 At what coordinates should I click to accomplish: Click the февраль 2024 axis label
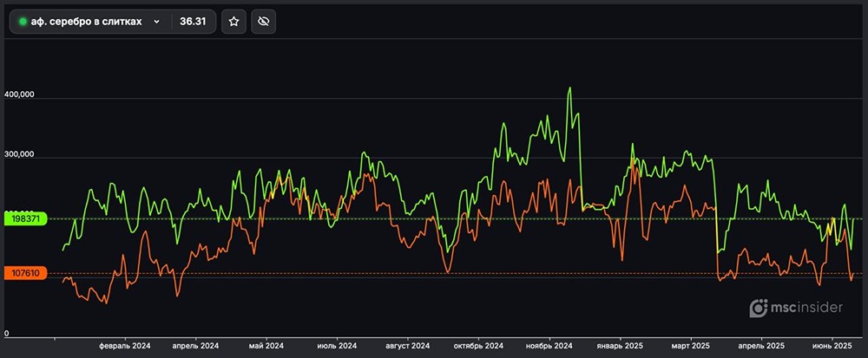[x=125, y=346]
